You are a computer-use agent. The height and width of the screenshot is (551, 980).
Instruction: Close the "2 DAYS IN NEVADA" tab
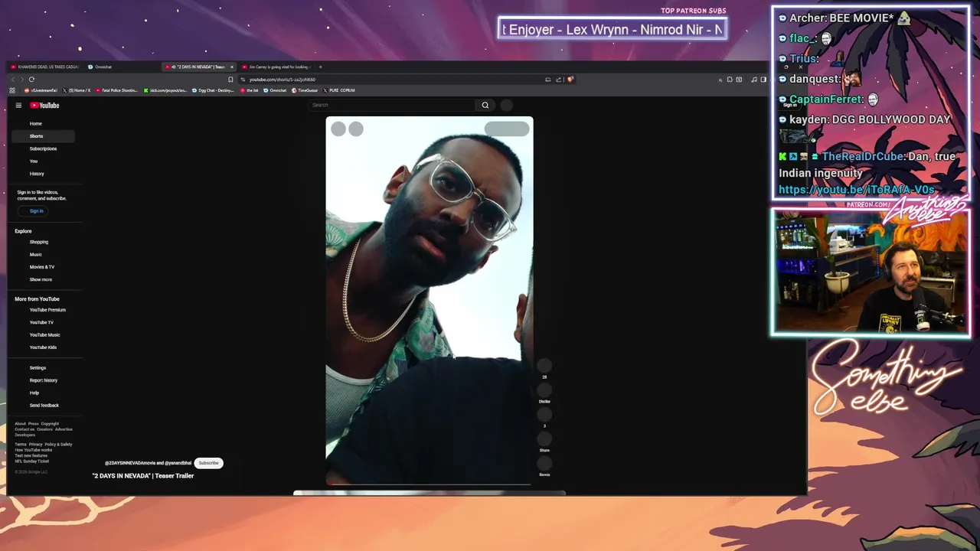pos(232,67)
